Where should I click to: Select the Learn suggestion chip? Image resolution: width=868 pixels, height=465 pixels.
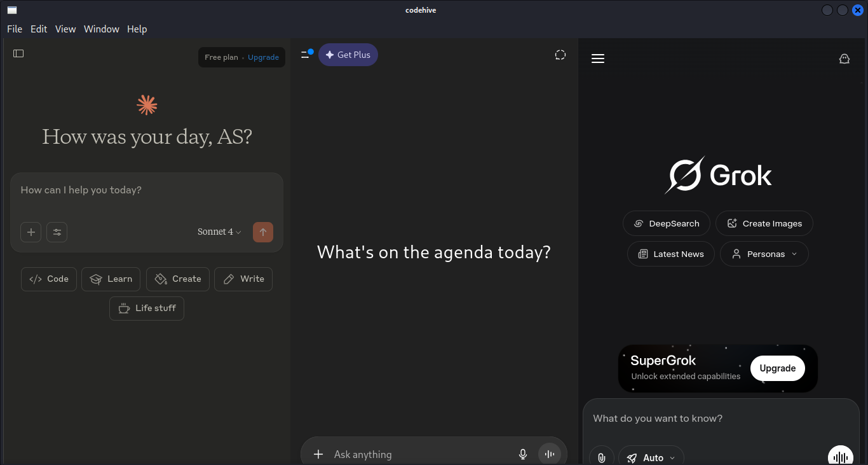(111, 279)
